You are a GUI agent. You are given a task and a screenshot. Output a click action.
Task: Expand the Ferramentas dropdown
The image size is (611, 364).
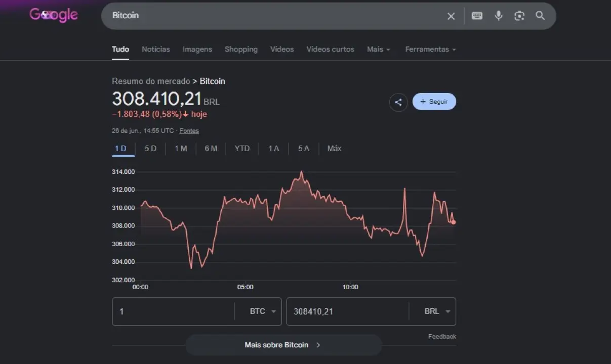(x=431, y=49)
